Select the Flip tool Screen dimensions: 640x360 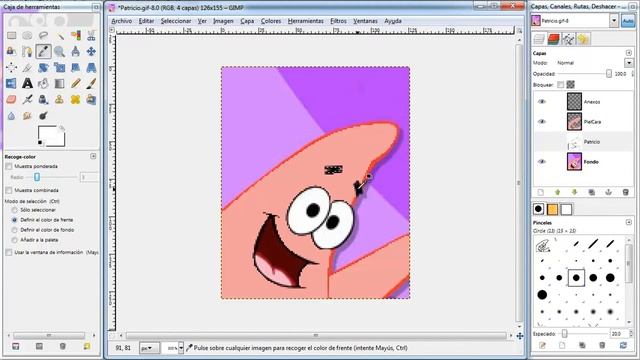[x=11, y=84]
